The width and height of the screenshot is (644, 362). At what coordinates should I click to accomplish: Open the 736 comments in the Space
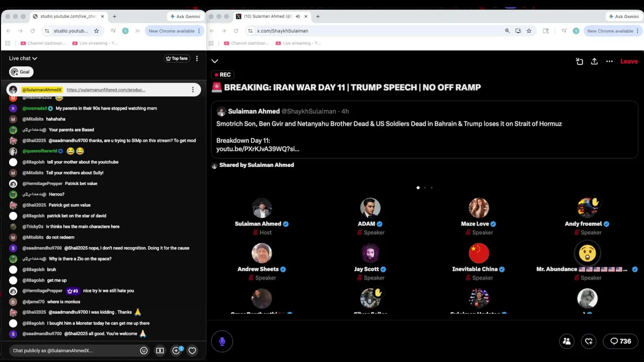point(620,341)
